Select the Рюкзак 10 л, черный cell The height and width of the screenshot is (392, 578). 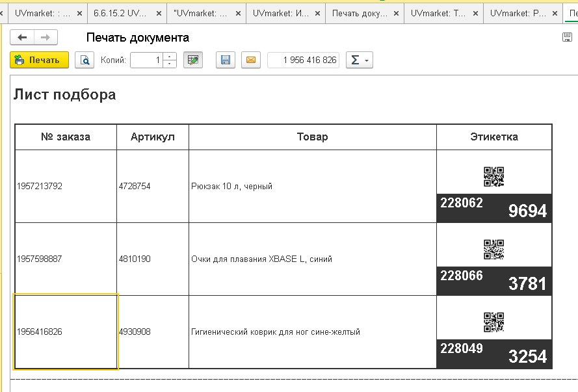click(313, 186)
